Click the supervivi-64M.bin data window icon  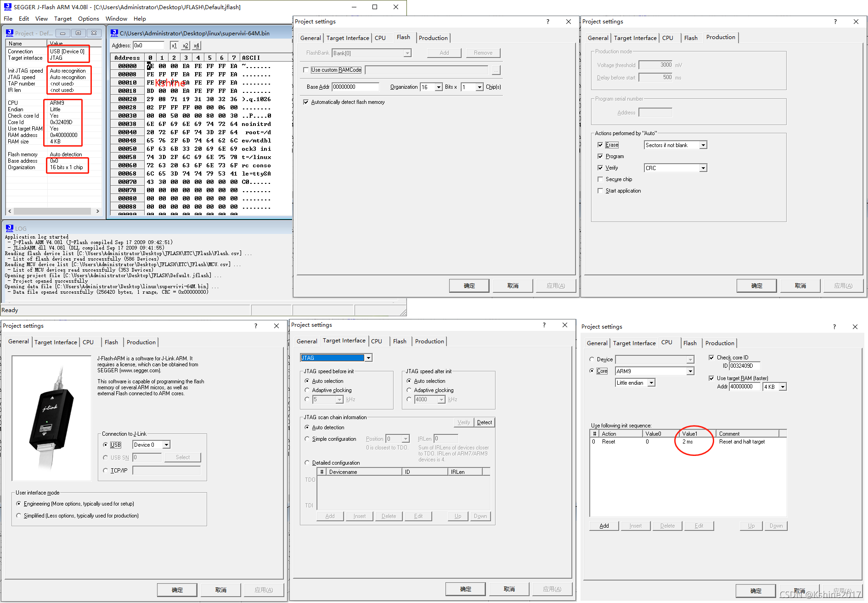[x=114, y=33]
